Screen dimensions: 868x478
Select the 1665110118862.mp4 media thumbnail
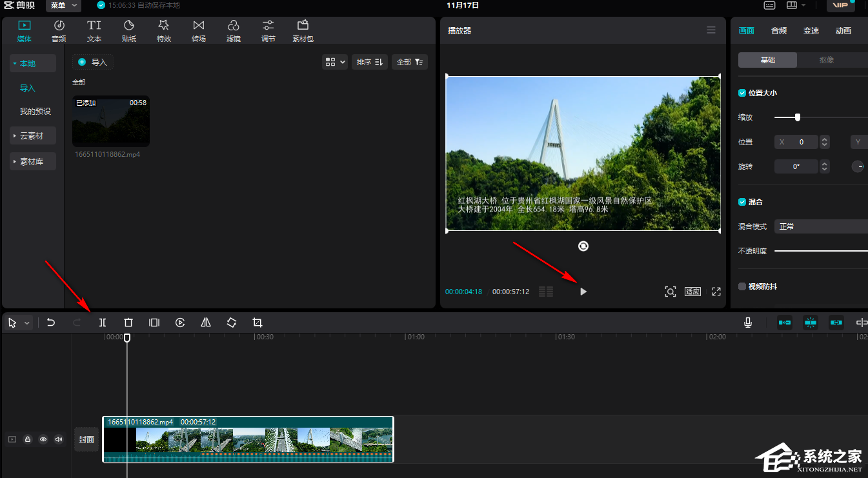click(x=111, y=121)
